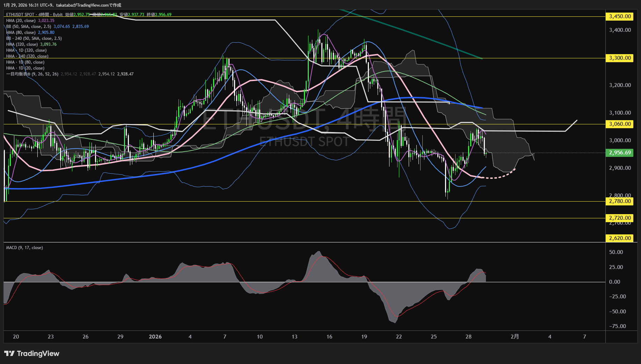Click the 2,780.00 price level label
The image size is (641, 364).
[x=620, y=201]
